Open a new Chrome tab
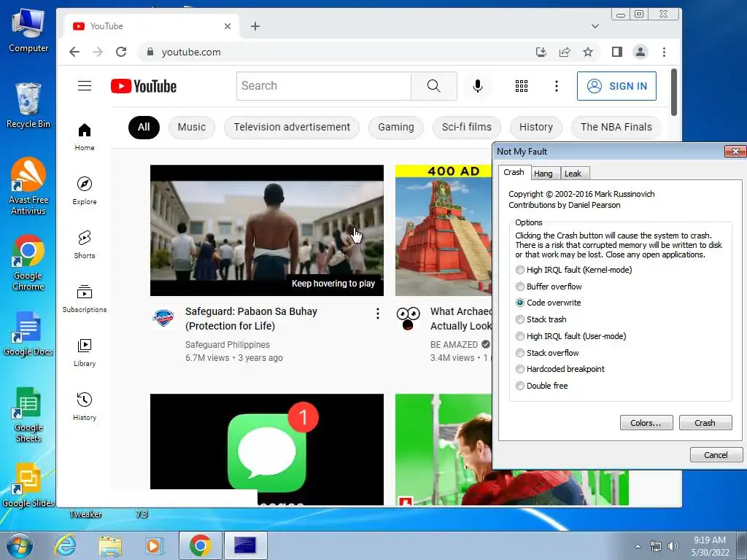747x560 pixels. click(x=255, y=26)
